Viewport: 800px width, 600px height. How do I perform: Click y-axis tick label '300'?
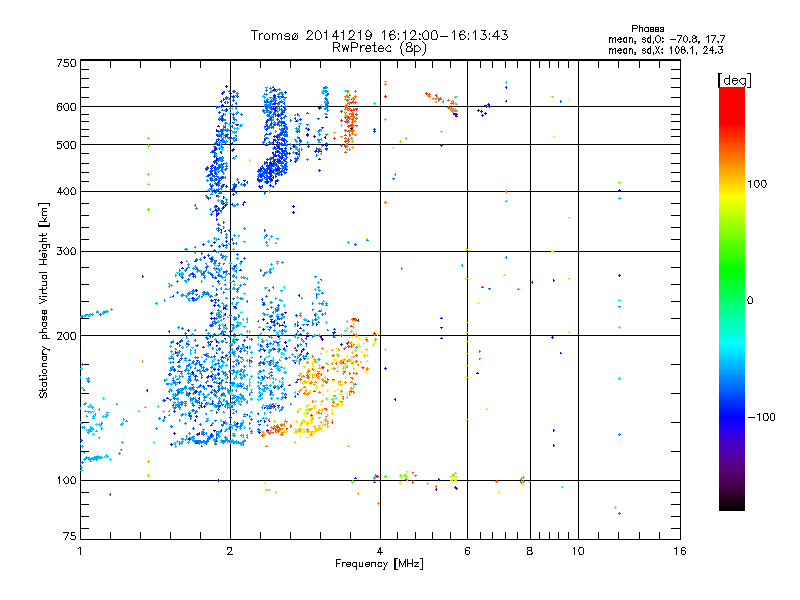click(x=66, y=251)
